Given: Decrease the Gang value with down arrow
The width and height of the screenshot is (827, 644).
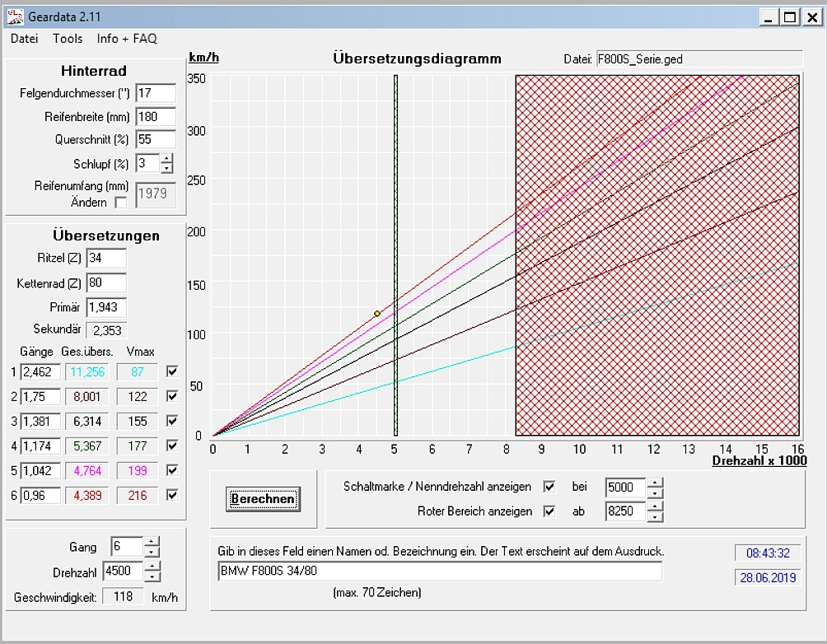Looking at the screenshot, I should pos(151,553).
